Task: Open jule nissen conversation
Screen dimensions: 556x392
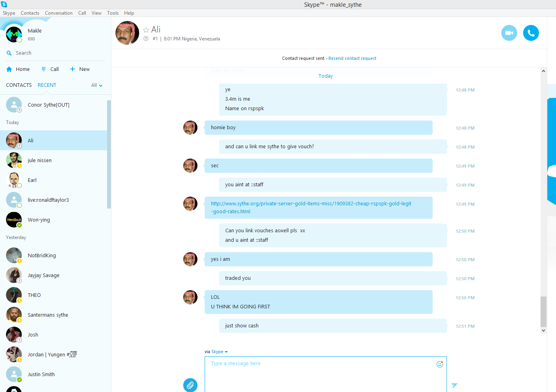Action: pyautogui.click(x=54, y=160)
